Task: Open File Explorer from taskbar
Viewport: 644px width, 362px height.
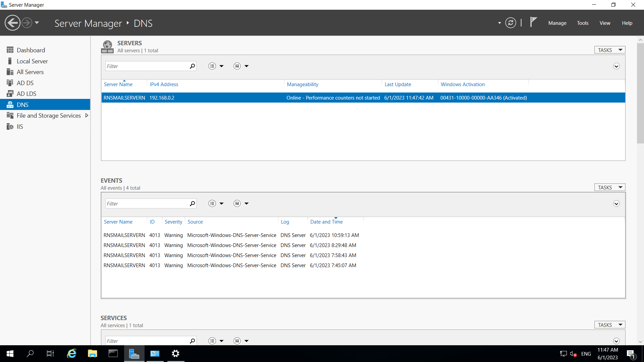Action: (x=92, y=354)
